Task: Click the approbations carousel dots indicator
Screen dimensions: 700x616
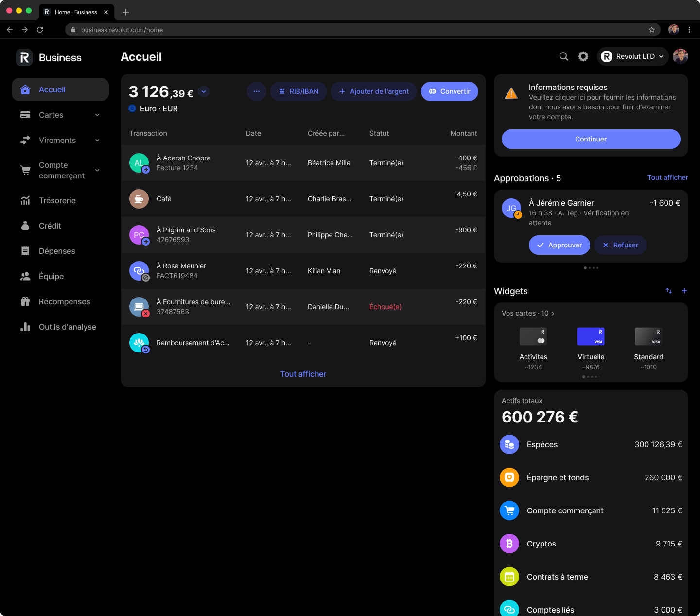Action: click(x=591, y=267)
